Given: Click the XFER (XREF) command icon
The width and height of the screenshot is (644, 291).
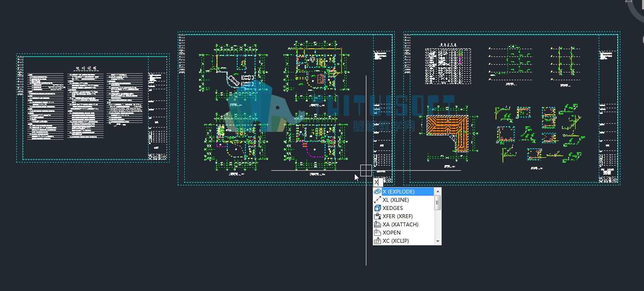Looking at the screenshot, I should 378,216.
